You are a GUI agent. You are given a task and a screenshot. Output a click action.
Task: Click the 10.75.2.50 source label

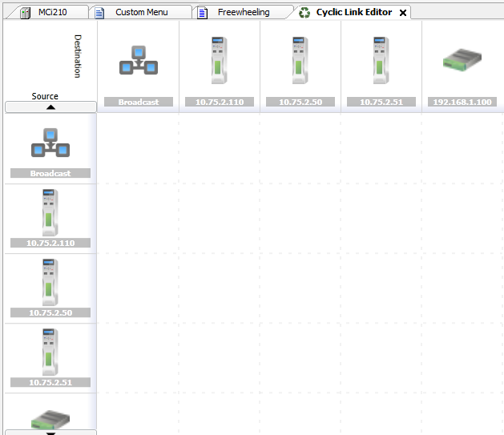pyautogui.click(x=50, y=312)
